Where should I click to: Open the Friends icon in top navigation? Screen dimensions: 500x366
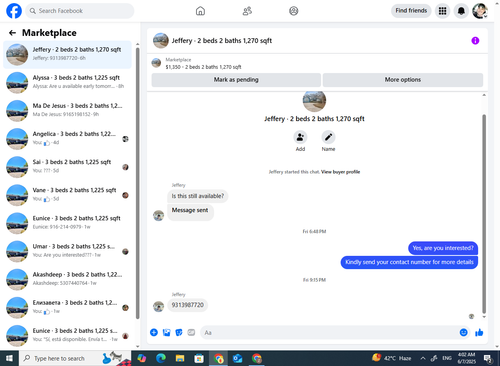click(x=247, y=11)
